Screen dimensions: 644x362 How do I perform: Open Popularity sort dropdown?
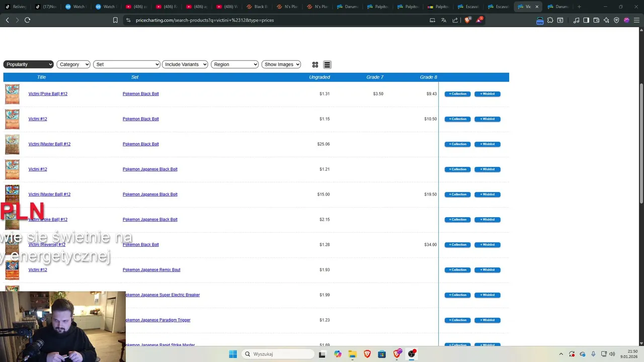pyautogui.click(x=28, y=64)
